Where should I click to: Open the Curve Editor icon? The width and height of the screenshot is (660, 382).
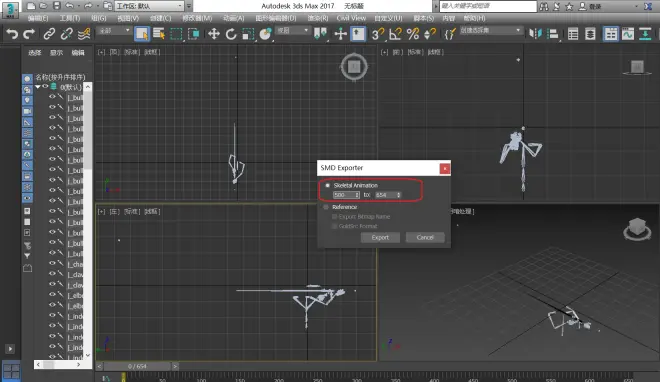(628, 34)
